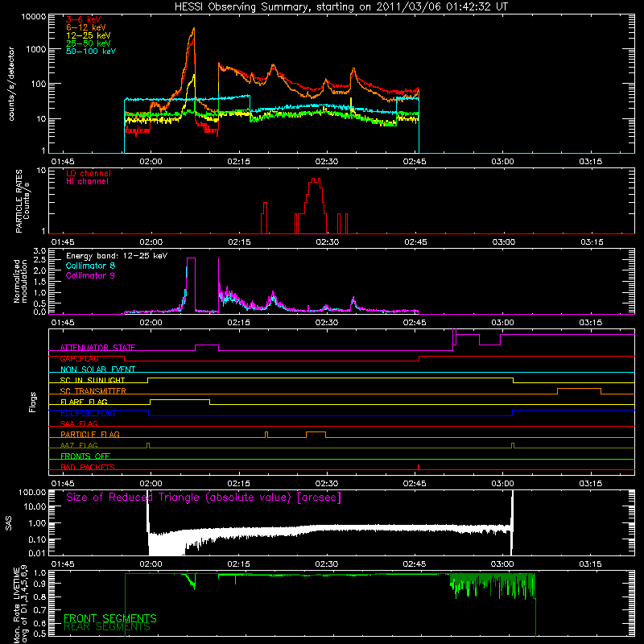
Task: Click the AAZ_FLAG label
Action: [x=79, y=445]
